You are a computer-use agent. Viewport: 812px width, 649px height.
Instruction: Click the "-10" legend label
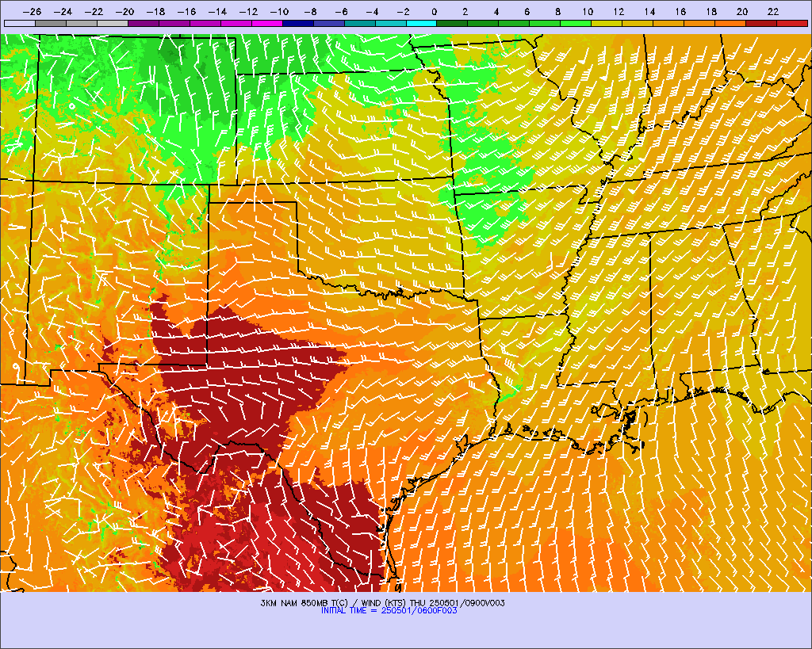pos(279,11)
